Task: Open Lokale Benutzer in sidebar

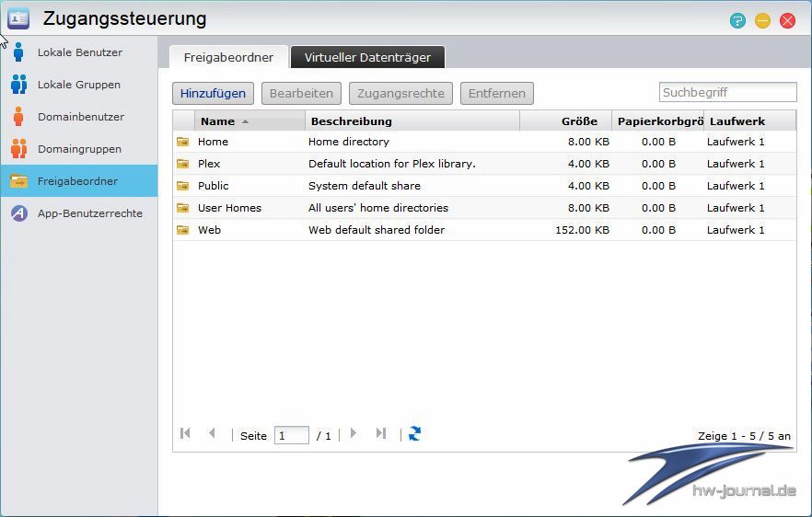Action: tap(79, 52)
